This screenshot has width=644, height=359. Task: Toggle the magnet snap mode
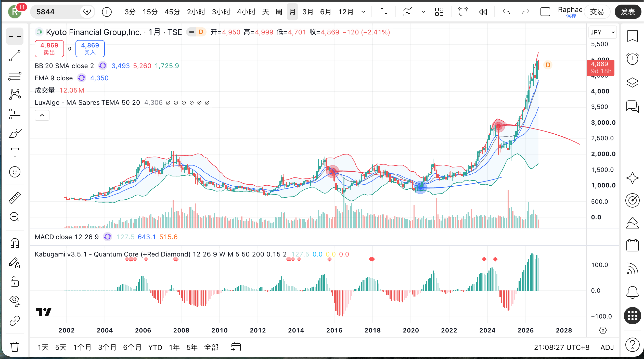tap(15, 243)
